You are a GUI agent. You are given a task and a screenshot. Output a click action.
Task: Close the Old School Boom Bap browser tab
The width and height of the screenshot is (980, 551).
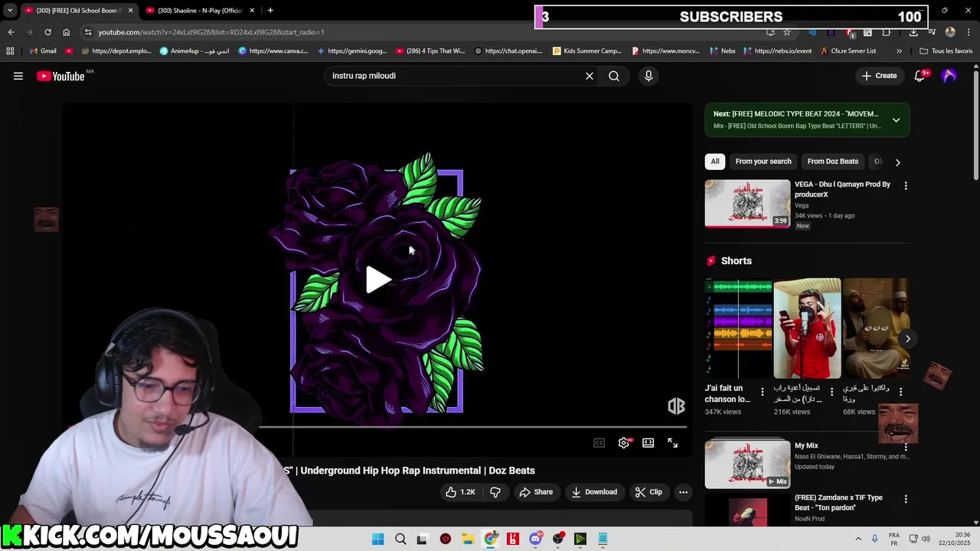tap(130, 11)
